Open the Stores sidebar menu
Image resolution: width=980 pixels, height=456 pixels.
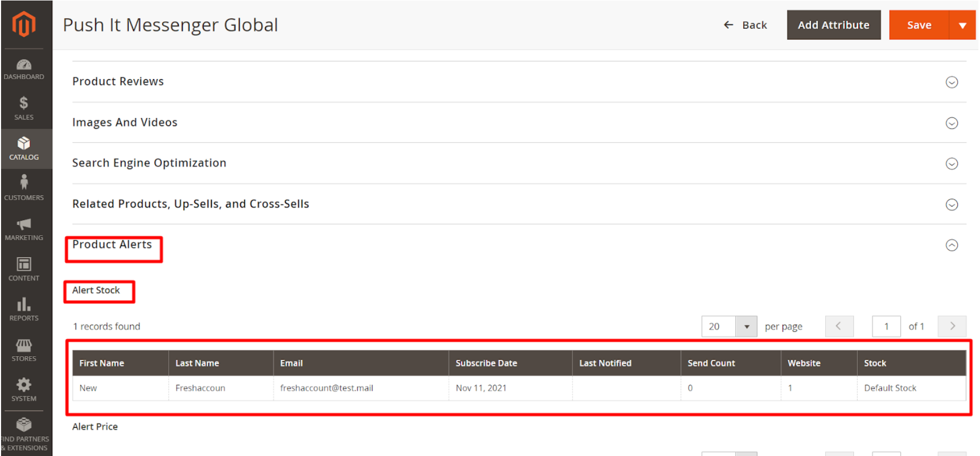24,350
